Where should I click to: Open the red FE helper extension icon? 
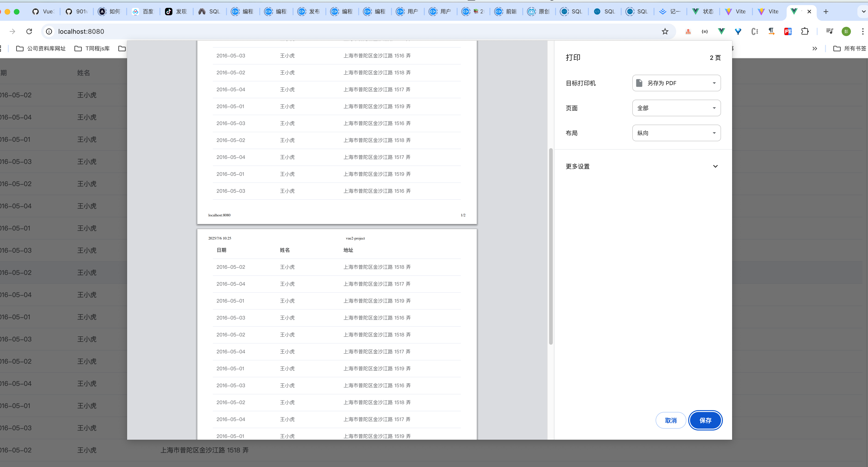coord(788,31)
